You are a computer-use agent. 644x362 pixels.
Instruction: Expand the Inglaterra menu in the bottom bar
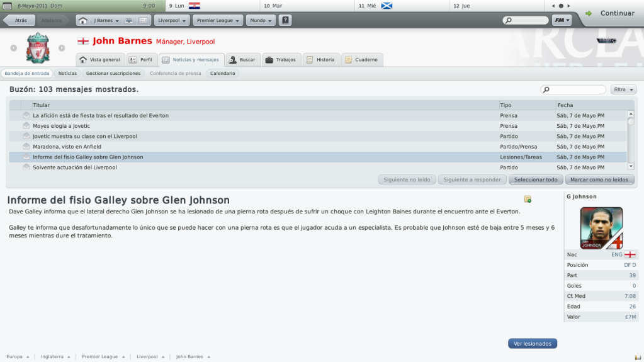click(x=55, y=357)
